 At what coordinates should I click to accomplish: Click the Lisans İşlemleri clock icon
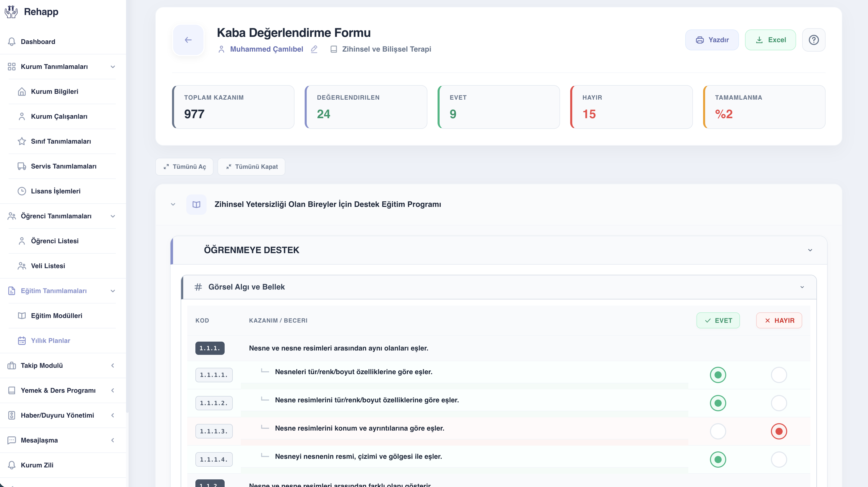(22, 191)
